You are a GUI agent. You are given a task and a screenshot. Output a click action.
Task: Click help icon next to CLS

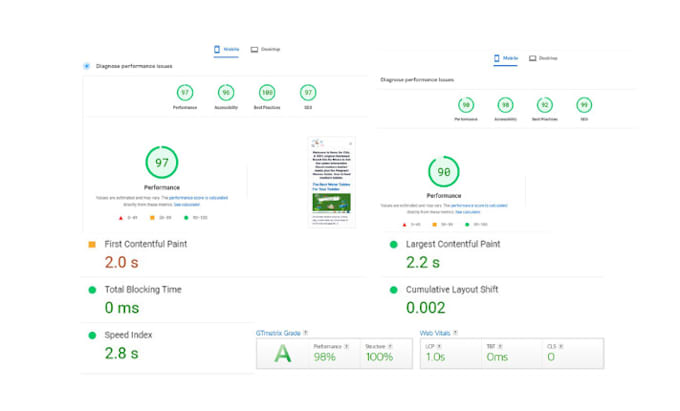point(561,346)
